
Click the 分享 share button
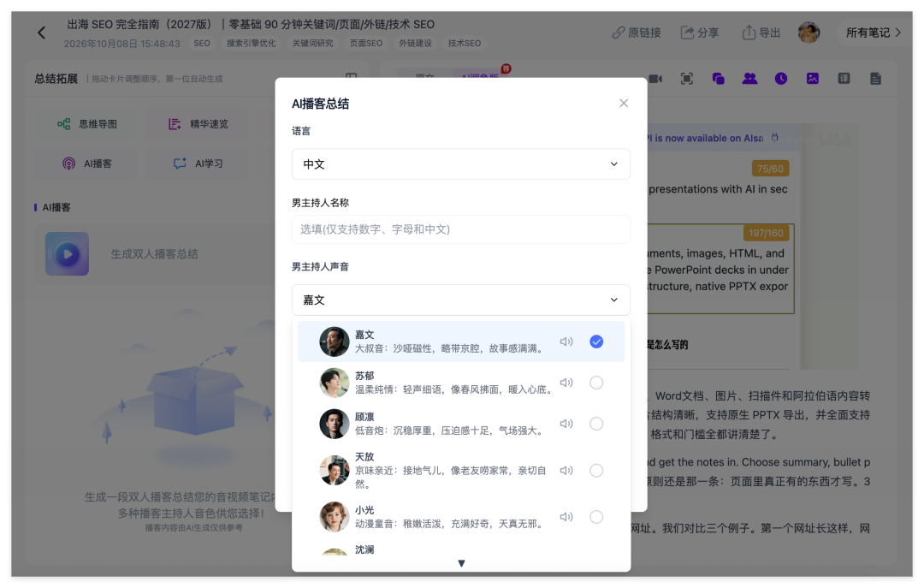[700, 33]
